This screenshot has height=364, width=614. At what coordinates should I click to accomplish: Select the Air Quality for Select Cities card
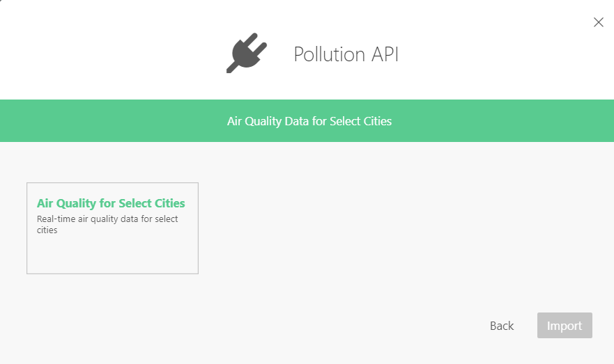click(x=112, y=228)
